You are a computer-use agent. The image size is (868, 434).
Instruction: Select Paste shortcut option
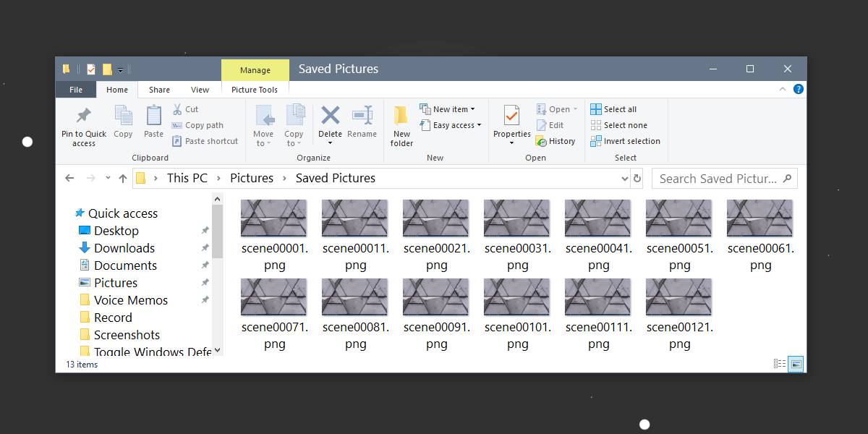pos(205,141)
